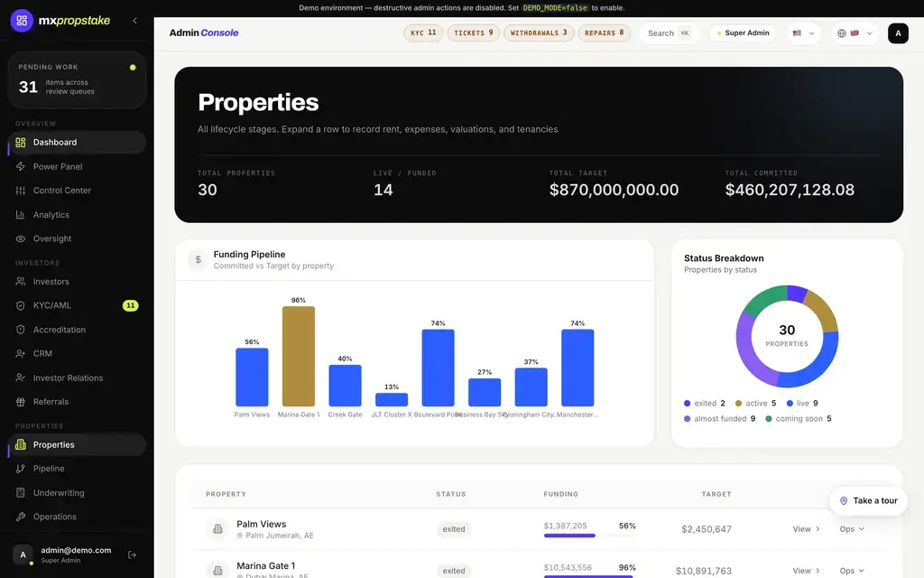Screen dimensions: 924x578
Task: Click the $2,450,647 target value
Action: pos(706,529)
